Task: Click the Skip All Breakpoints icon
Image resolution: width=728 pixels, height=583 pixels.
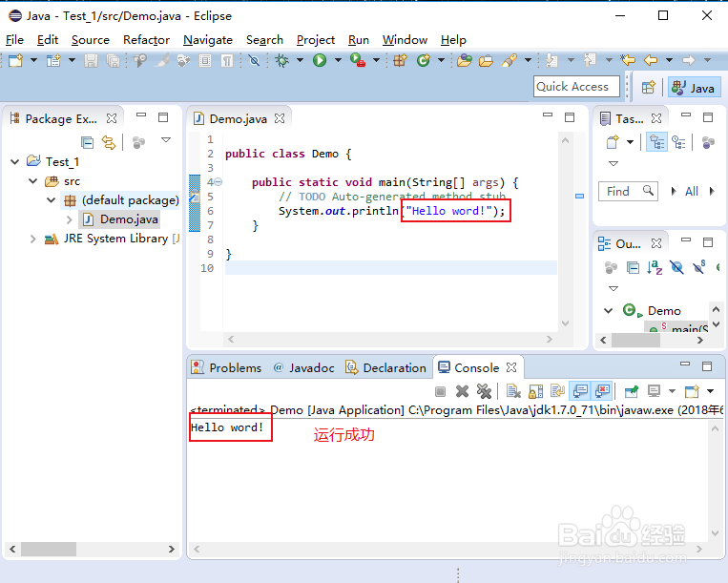Action: click(254, 60)
